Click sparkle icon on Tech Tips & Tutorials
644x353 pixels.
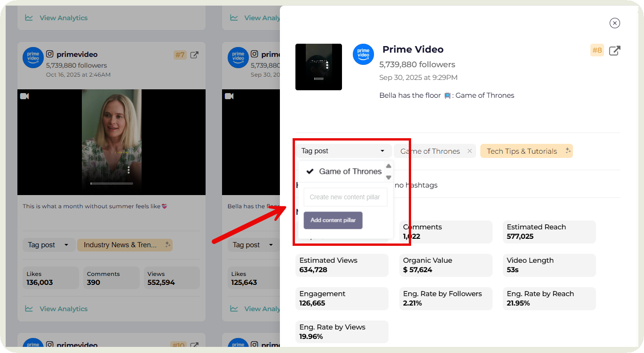click(568, 151)
